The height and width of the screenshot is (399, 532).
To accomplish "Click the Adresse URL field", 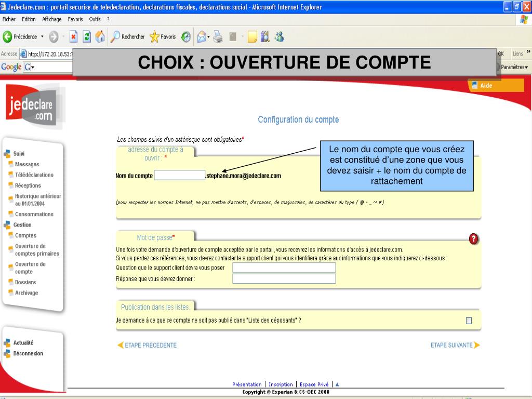I will (50, 54).
